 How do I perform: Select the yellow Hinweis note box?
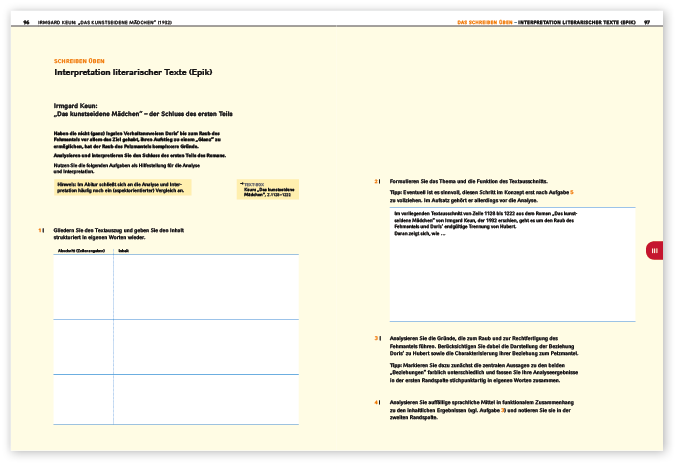pyautogui.click(x=122, y=187)
